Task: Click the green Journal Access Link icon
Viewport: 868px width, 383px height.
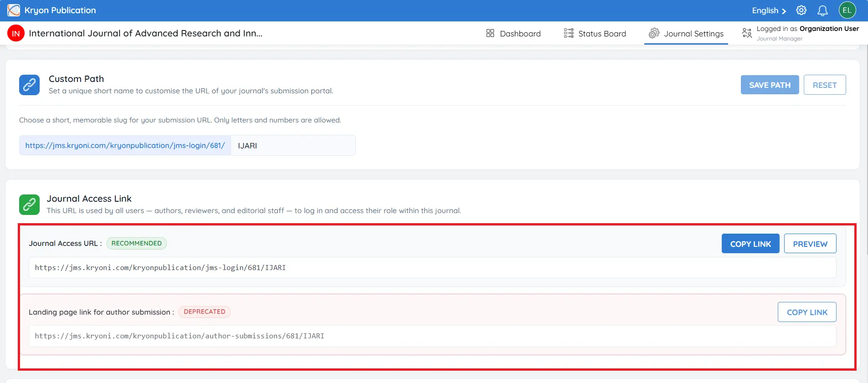Action: [29, 204]
